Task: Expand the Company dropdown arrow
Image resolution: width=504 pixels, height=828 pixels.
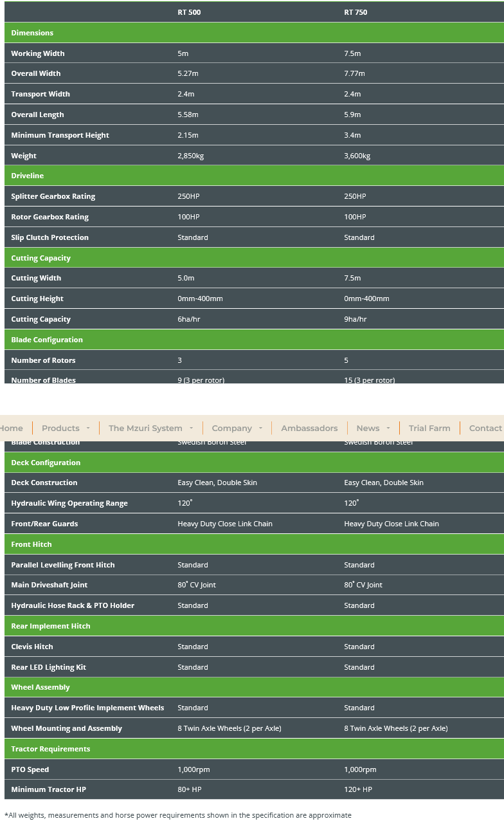Action: point(260,428)
